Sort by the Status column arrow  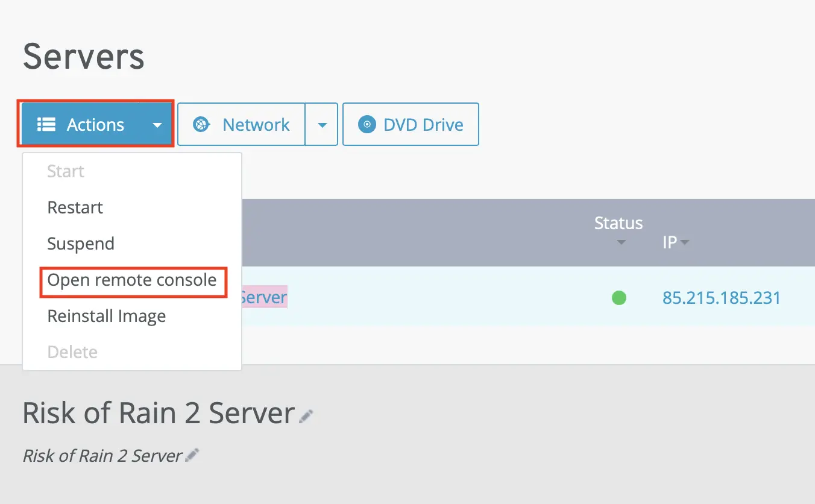click(621, 243)
